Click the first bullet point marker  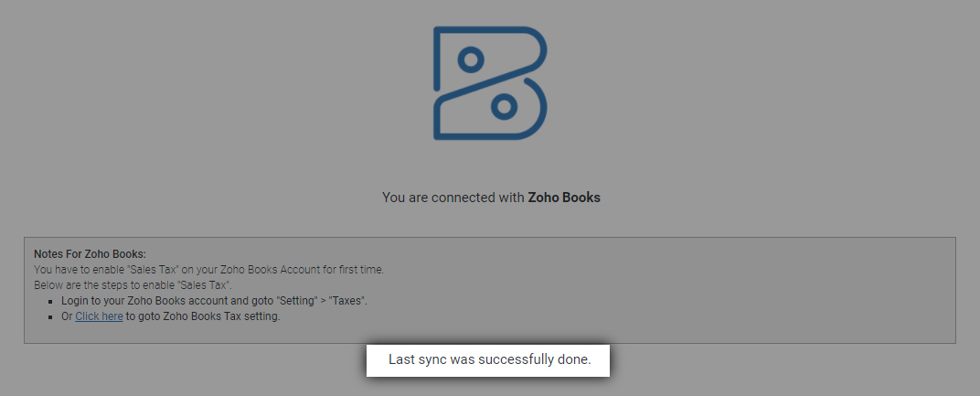[x=52, y=301]
